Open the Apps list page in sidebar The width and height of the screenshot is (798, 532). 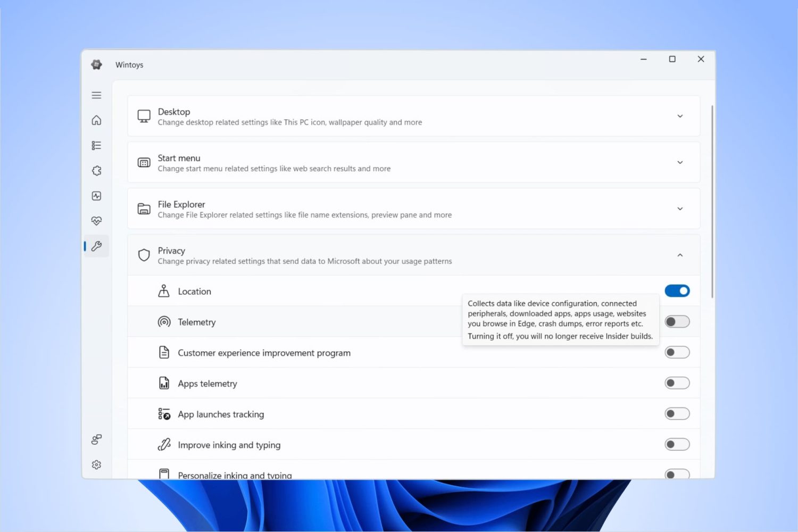coord(96,145)
